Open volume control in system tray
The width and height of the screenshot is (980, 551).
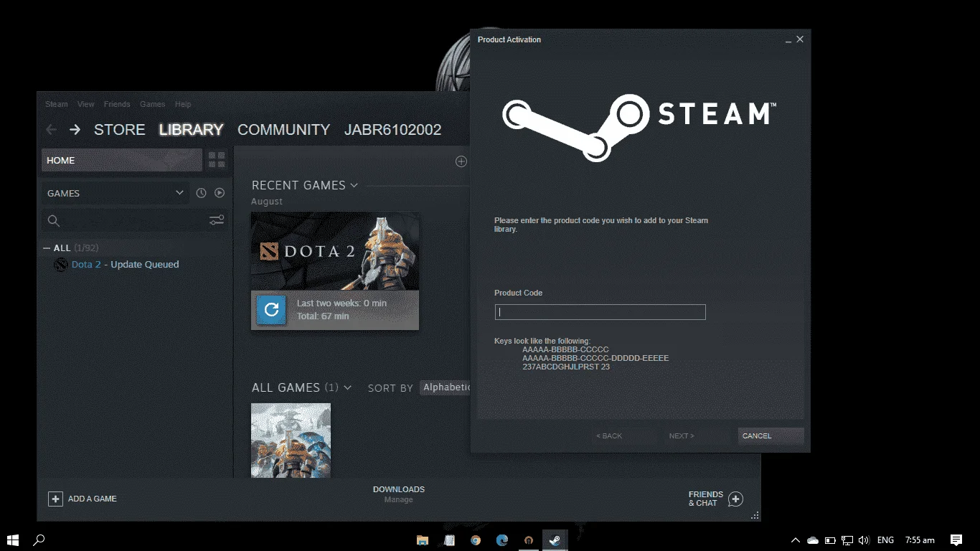click(864, 540)
